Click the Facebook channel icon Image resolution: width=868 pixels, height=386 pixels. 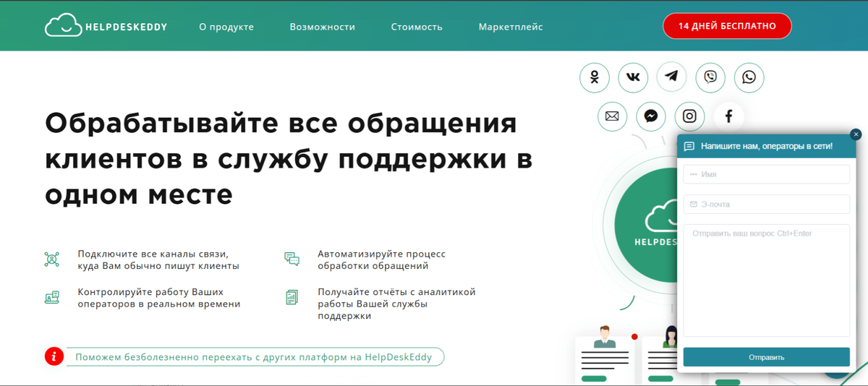point(728,116)
